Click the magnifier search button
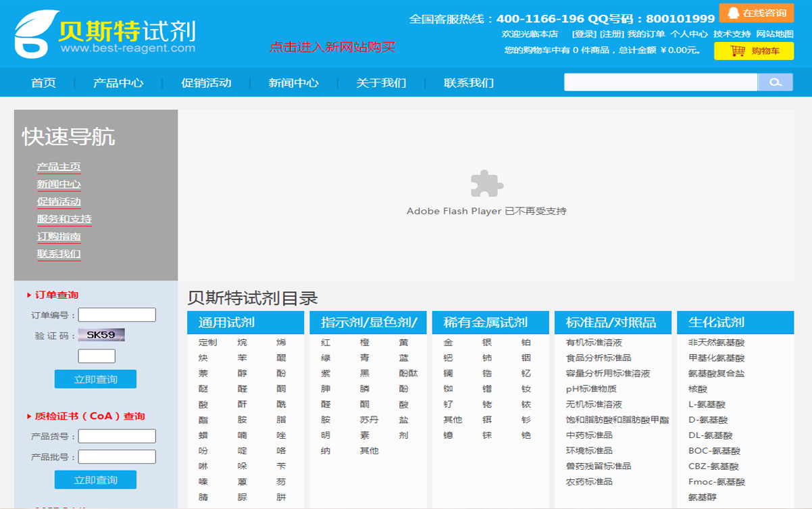Screen dimensions: 812x509 point(776,82)
